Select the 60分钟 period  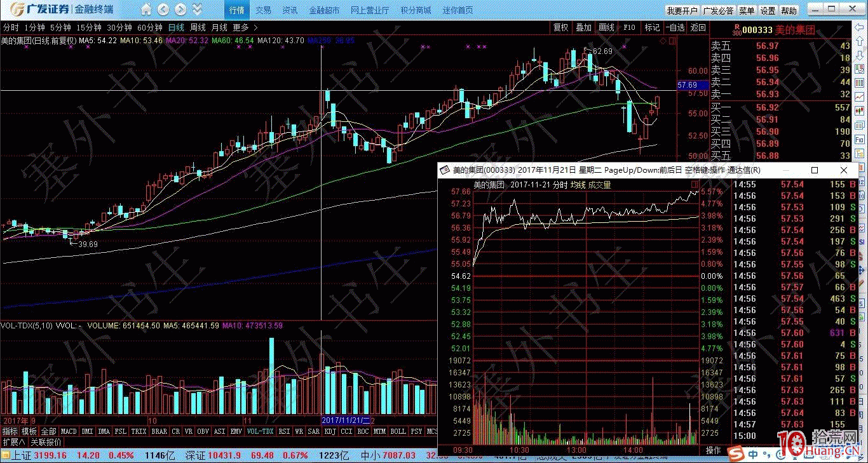150,27
